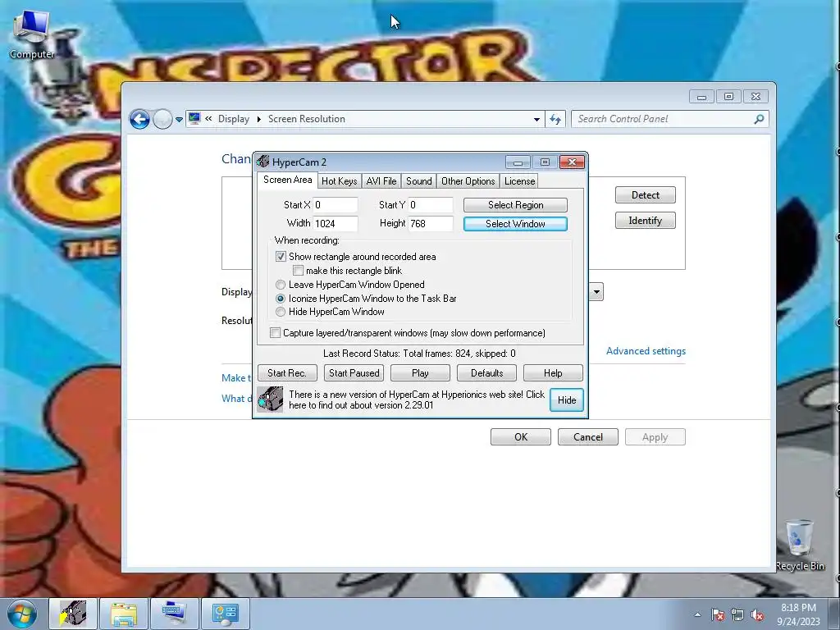Open the Recycle Bin desktop icon

(800, 545)
